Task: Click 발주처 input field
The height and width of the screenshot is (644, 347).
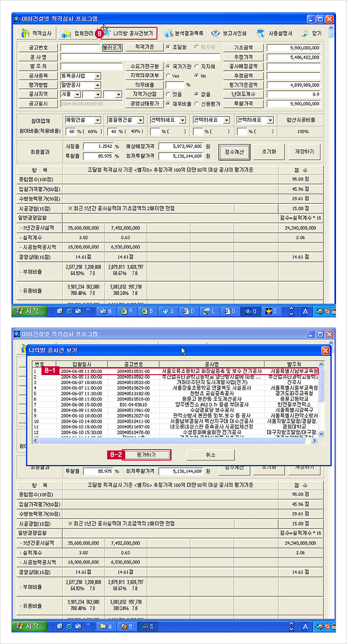Action: [x=91, y=66]
